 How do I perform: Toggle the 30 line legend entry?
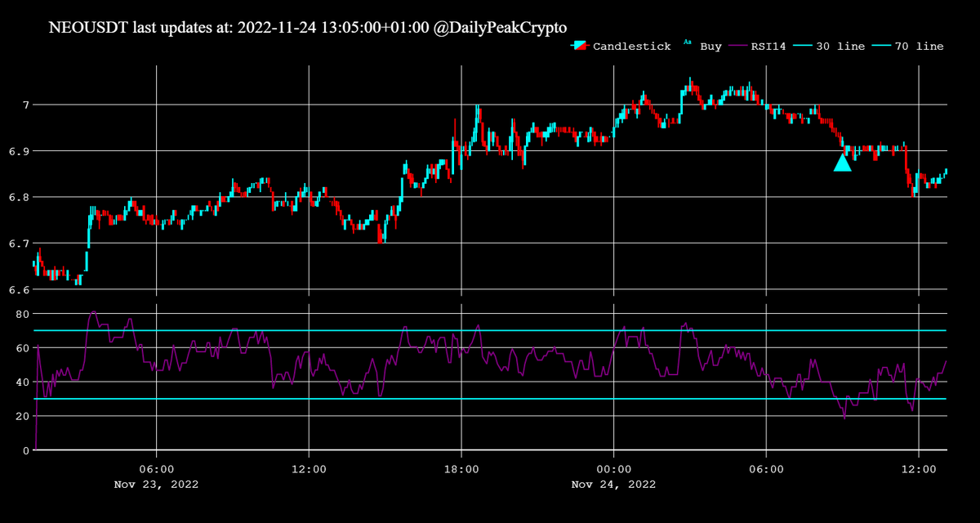[828, 47]
